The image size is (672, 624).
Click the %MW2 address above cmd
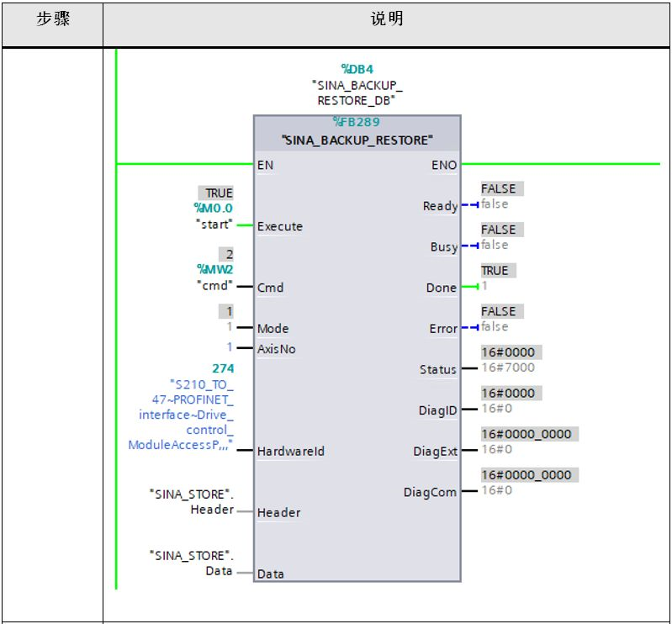click(x=215, y=270)
